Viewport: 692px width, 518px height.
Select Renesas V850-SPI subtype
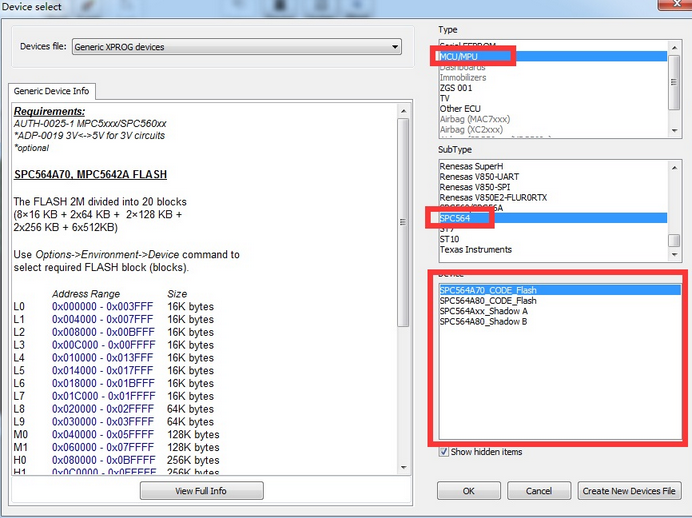pyautogui.click(x=553, y=187)
